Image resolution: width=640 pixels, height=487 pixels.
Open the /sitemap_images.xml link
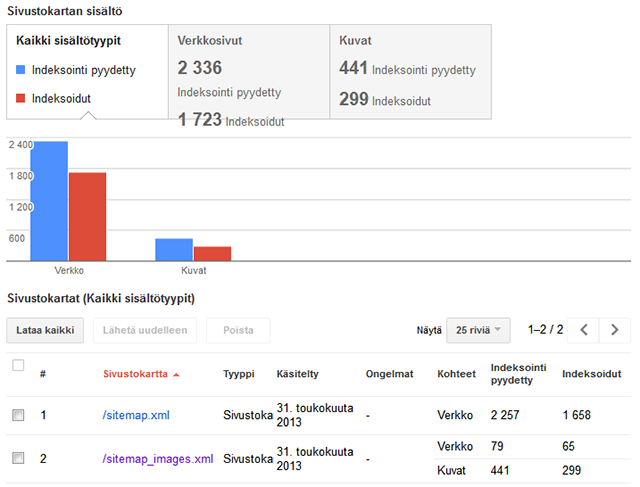click(x=158, y=459)
